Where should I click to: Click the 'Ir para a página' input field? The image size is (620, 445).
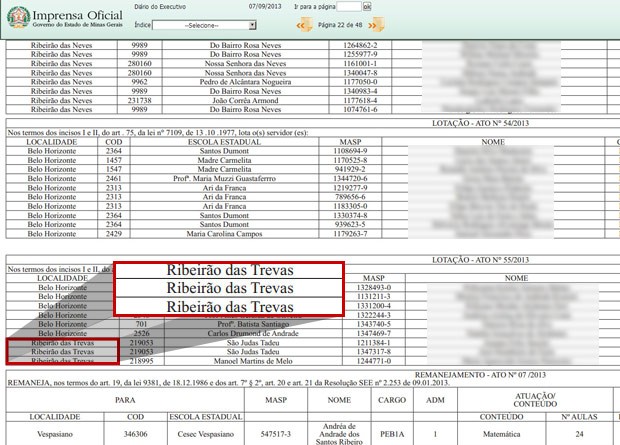[x=350, y=6]
